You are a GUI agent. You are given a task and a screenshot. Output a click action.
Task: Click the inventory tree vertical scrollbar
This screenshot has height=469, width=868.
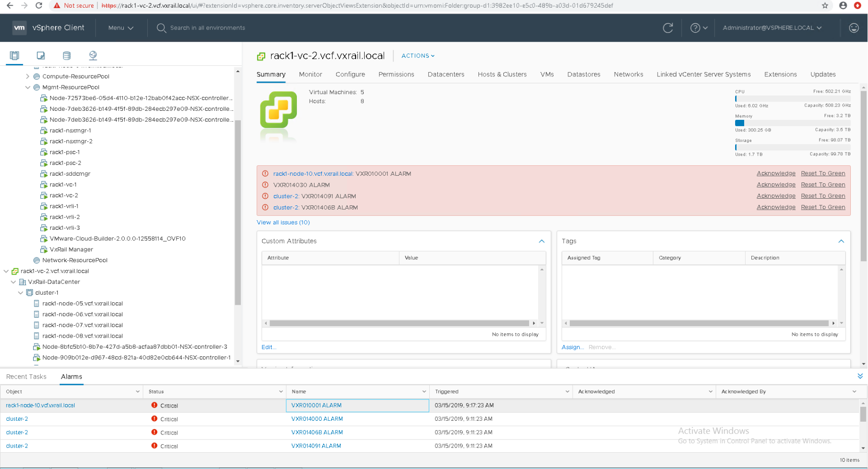click(x=238, y=212)
